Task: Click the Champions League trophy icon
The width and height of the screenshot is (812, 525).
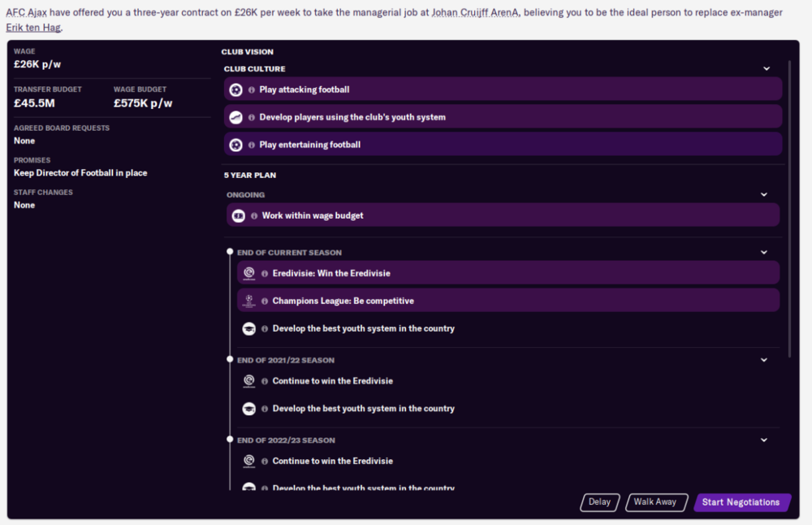Action: [249, 301]
